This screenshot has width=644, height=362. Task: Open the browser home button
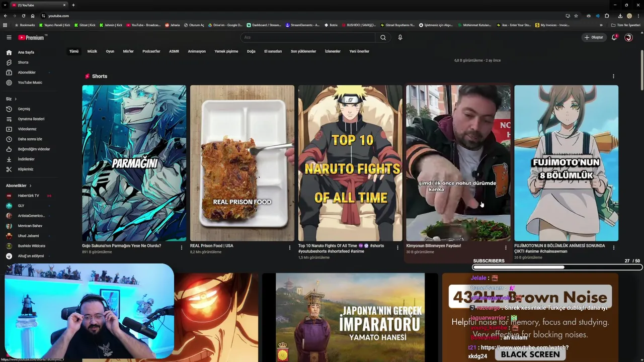pyautogui.click(x=33, y=16)
